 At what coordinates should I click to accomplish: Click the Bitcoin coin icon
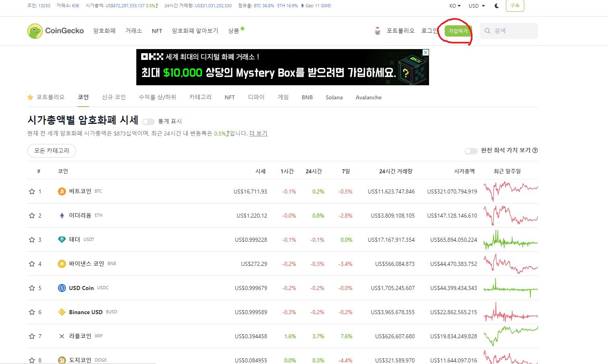62,191
